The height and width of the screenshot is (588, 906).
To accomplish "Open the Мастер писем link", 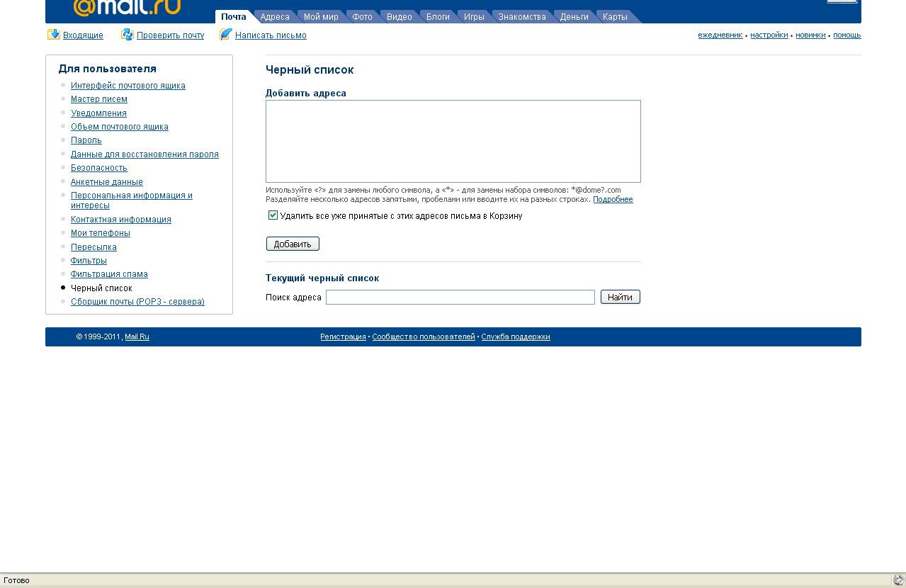I will pos(99,99).
